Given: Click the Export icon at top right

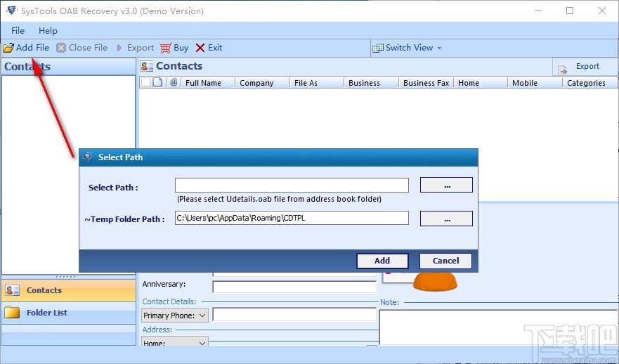Looking at the screenshot, I should point(563,70).
